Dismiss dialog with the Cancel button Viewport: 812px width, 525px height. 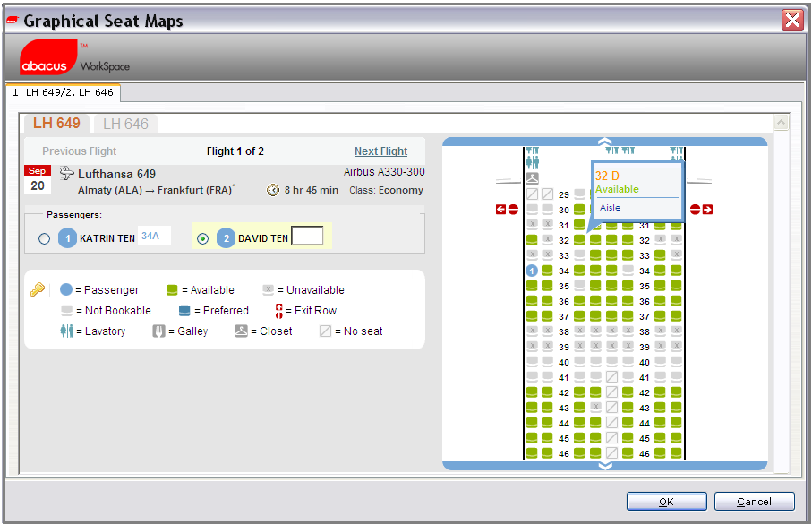pos(754,501)
